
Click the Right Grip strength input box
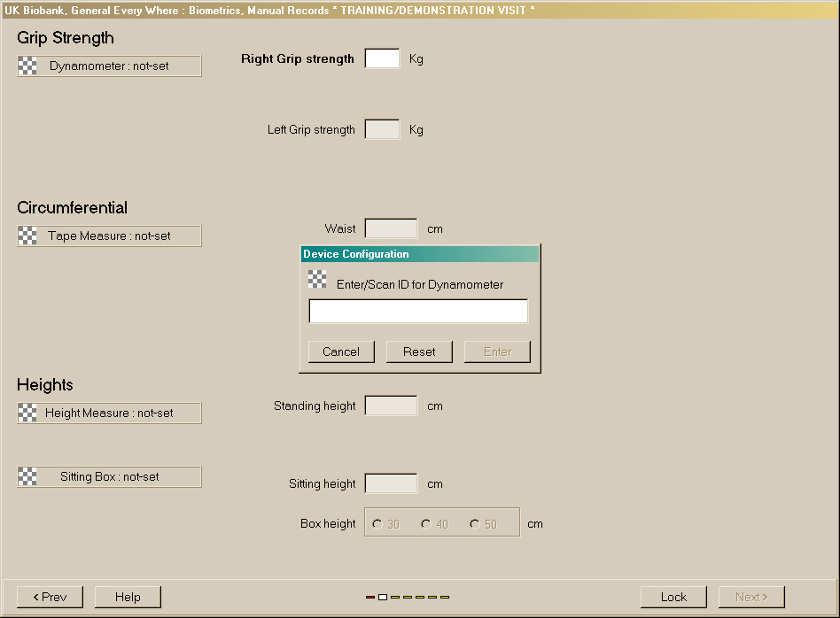pyautogui.click(x=382, y=59)
